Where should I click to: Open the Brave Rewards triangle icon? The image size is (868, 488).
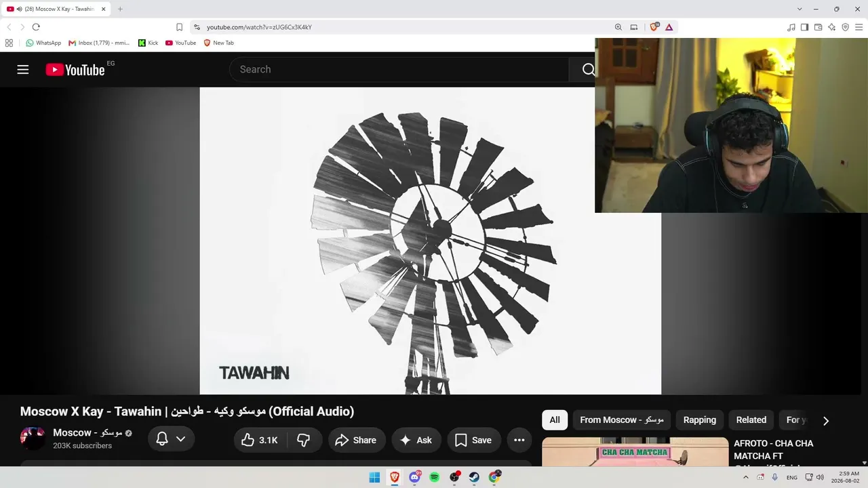tap(669, 27)
